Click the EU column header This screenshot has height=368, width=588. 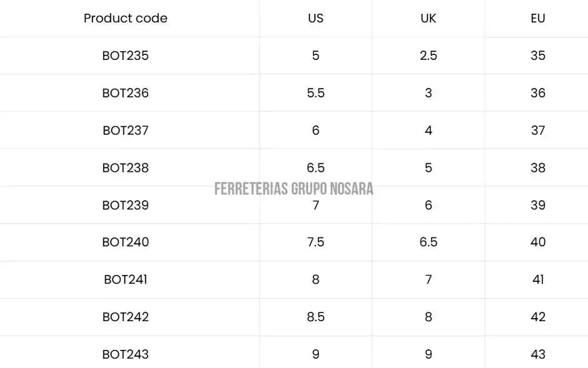(538, 18)
